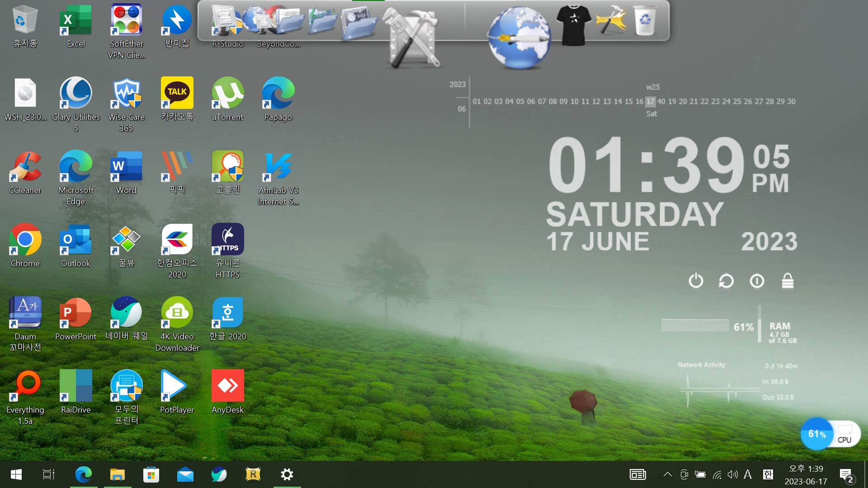Toggle the 한 Korean input mode indicator
Screen dimensions: 868x488
(x=768, y=474)
